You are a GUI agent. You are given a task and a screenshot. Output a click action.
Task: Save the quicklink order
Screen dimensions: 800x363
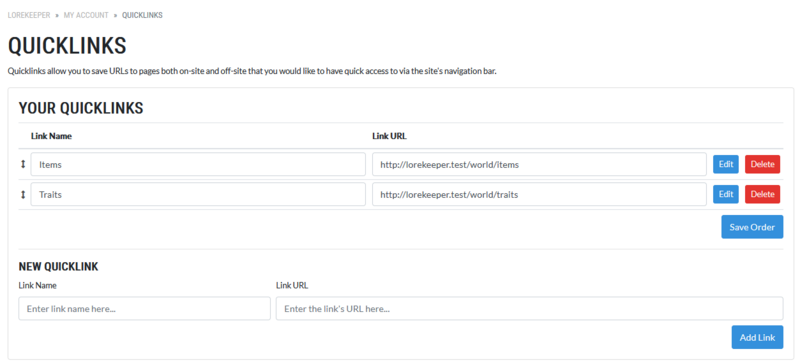coord(752,227)
